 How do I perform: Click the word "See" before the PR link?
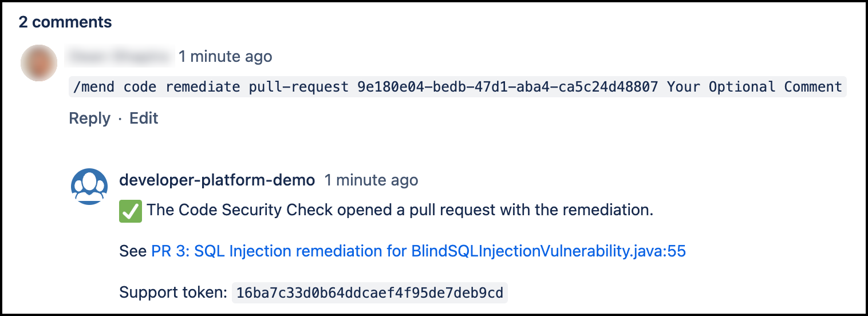[133, 251]
